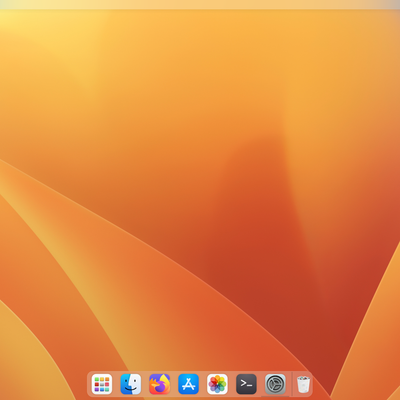The width and height of the screenshot is (400, 400).
Task: Launch the Photos app
Action: [217, 384]
